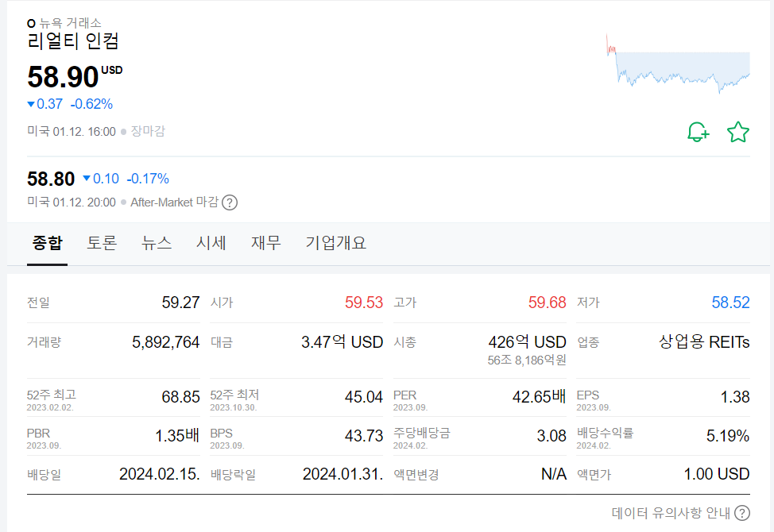Switch to the 기업개요 tab
Viewport: 774px width, 532px height.
[335, 243]
